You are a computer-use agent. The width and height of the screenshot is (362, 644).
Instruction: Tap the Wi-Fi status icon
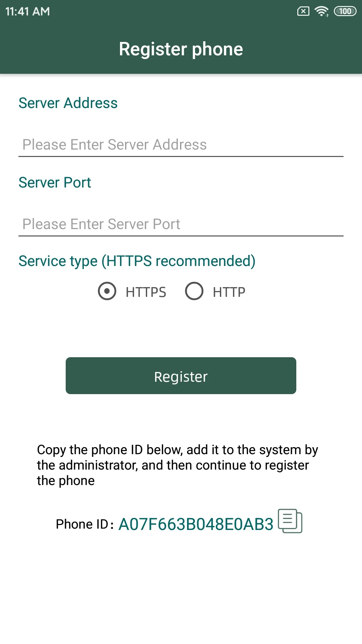tap(321, 11)
